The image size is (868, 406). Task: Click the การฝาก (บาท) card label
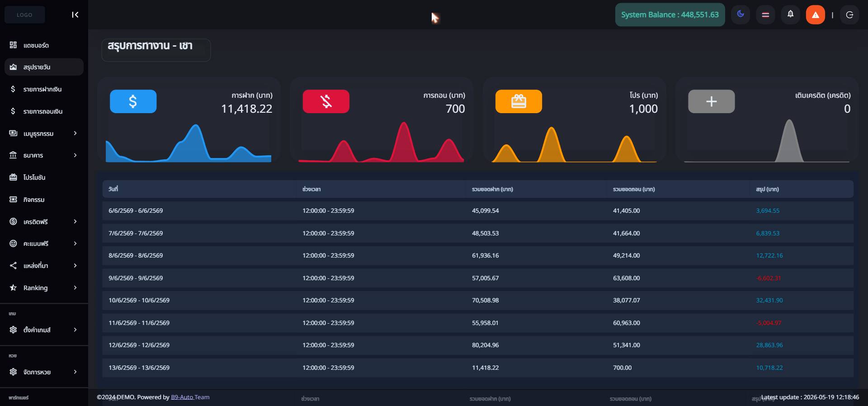click(x=252, y=96)
